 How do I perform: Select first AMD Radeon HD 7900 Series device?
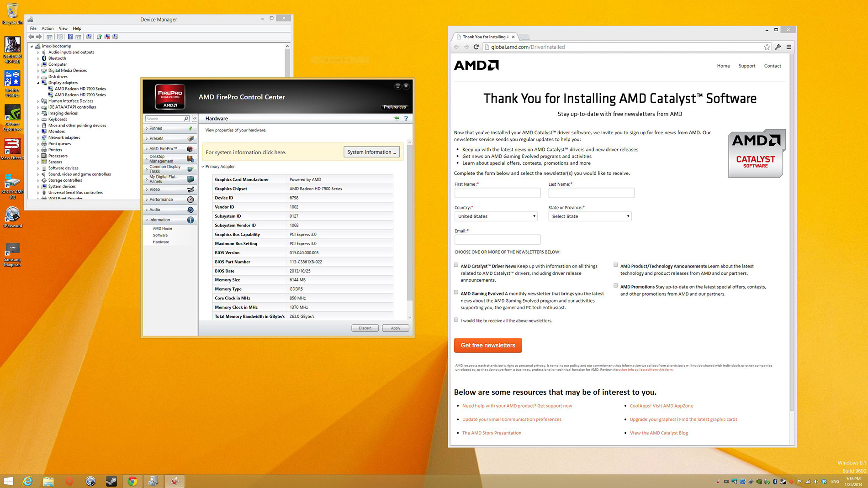click(x=80, y=89)
